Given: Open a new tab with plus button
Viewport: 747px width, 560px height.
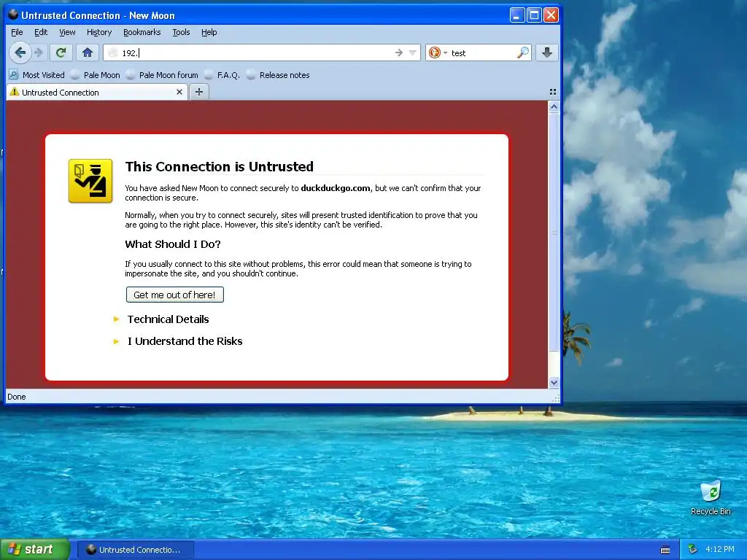Looking at the screenshot, I should (199, 92).
